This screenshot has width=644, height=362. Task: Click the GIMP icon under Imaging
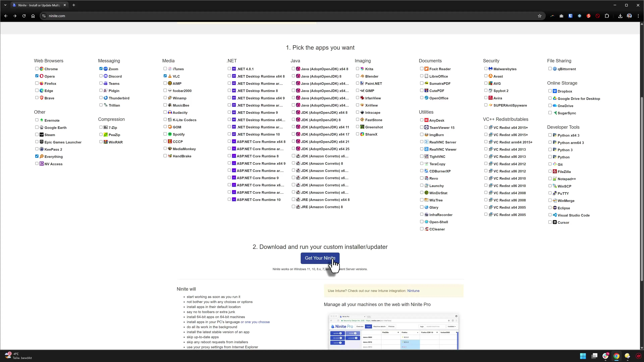[362, 91]
